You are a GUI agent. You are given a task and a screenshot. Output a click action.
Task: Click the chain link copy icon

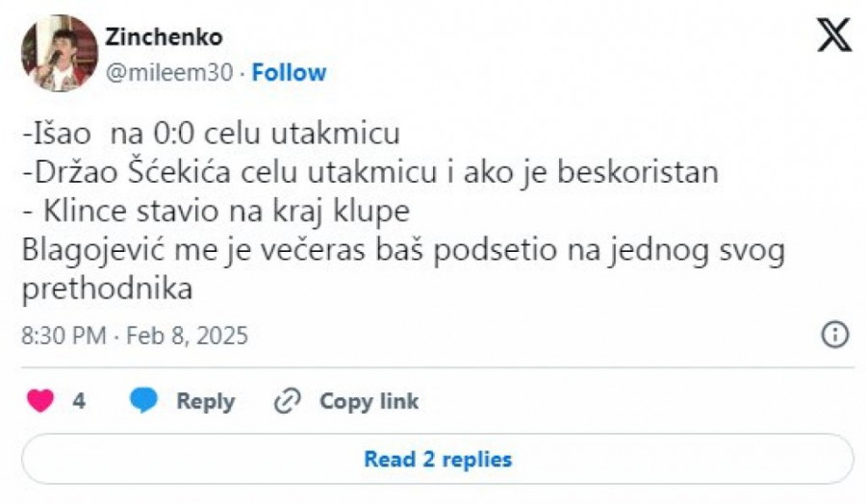point(288,401)
